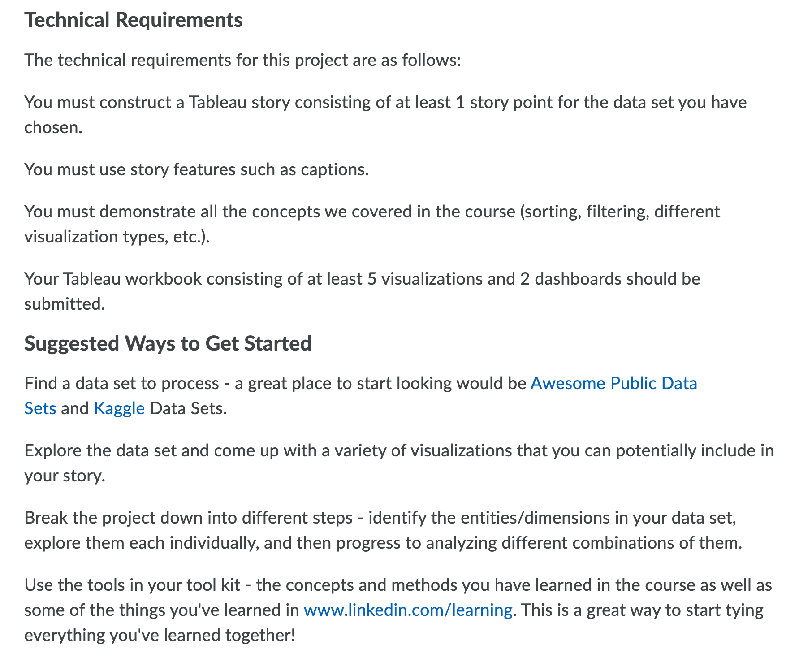Click the text 'Find a data set to process'
The height and width of the screenshot is (658, 812).
tap(121, 384)
